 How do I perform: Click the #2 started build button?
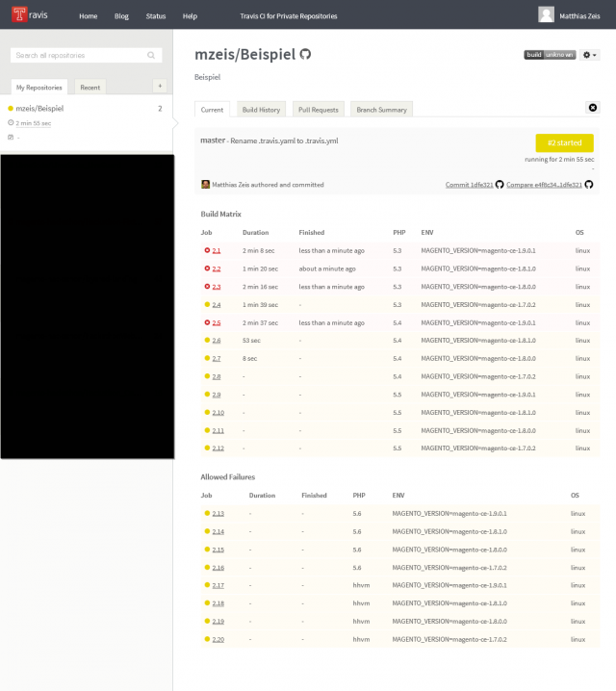[564, 142]
